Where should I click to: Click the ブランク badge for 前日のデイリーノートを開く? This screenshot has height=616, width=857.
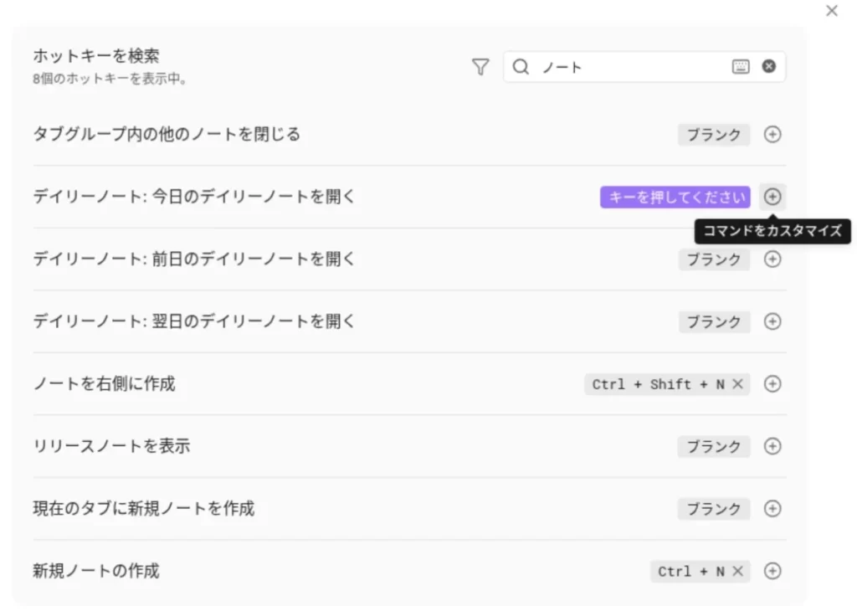coord(713,259)
